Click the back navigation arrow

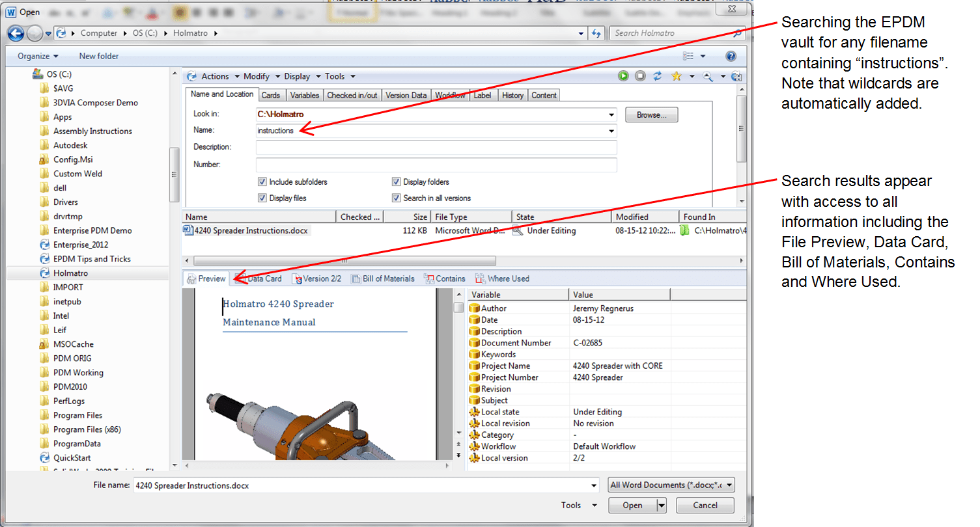point(16,33)
